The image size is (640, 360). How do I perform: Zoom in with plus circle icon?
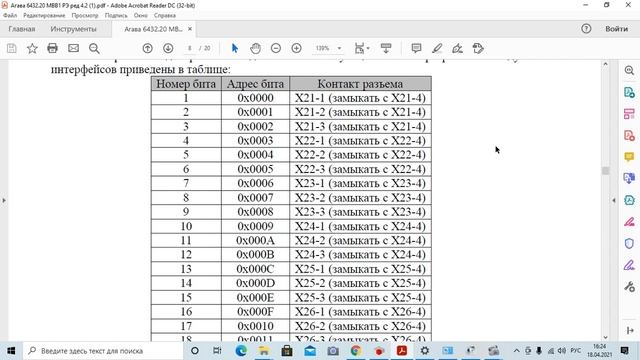[297, 48]
